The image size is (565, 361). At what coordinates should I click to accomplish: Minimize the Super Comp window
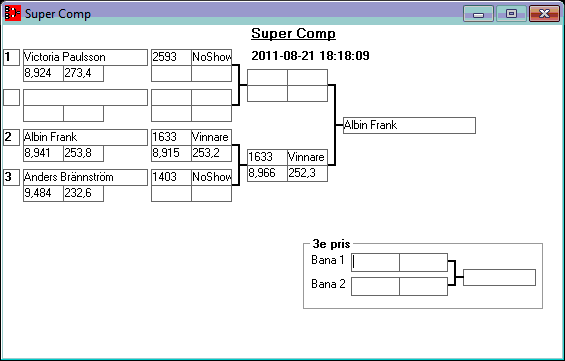[x=478, y=14]
